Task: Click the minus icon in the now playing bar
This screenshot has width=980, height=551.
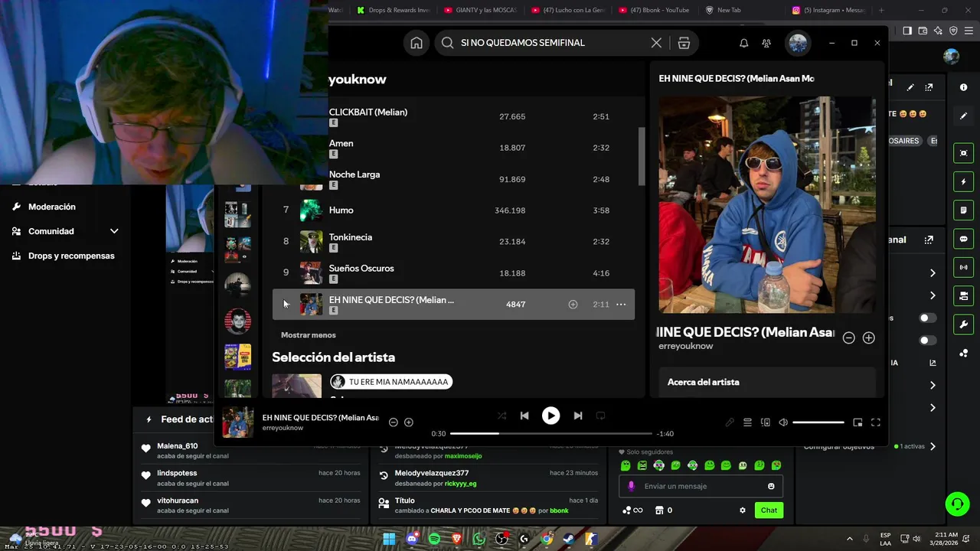Action: tap(394, 422)
